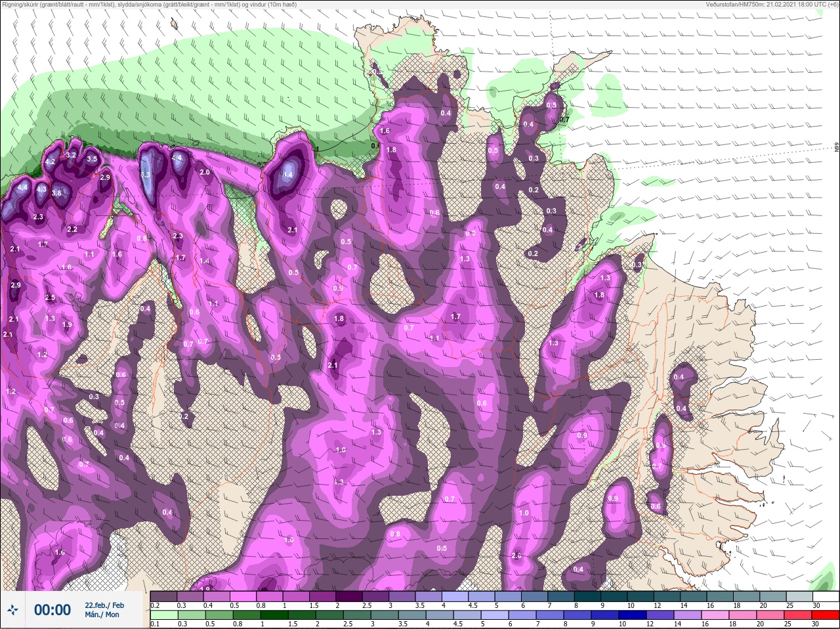The width and height of the screenshot is (840, 629).
Task: Select the deep blue swatch above 10 on bottom legend
Action: pos(632,615)
